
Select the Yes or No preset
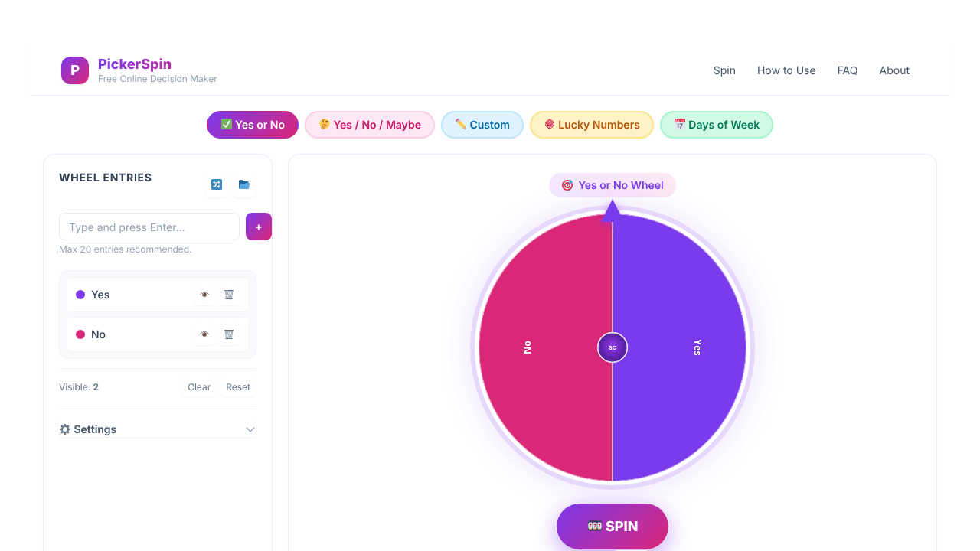point(253,125)
